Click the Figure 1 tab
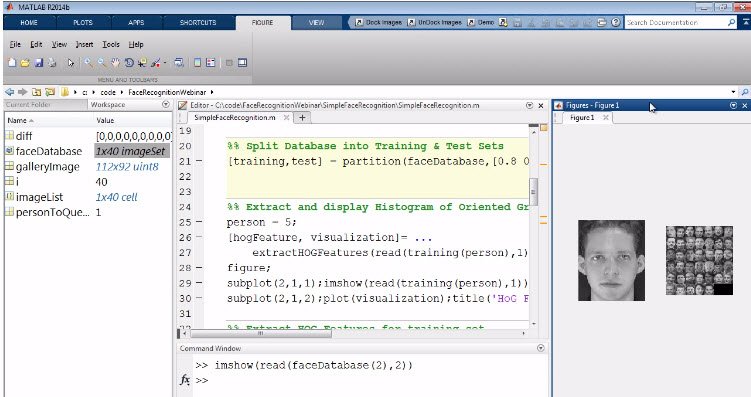The height and width of the screenshot is (397, 751). click(x=582, y=118)
